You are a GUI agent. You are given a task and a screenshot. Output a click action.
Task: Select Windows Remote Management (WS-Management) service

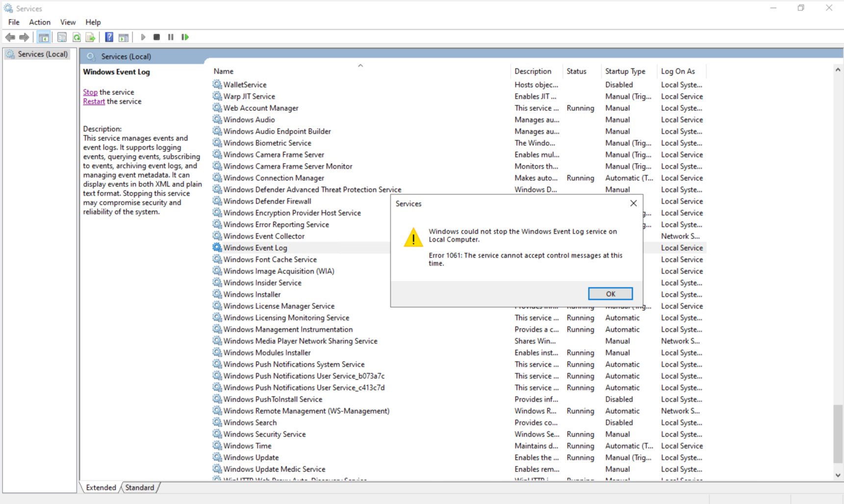[459, 411]
